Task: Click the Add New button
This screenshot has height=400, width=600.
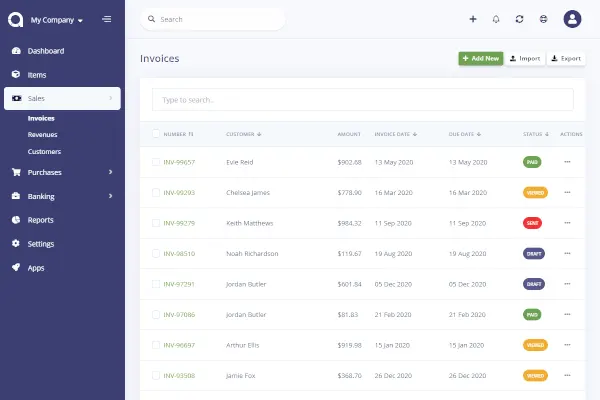Action: pyautogui.click(x=481, y=59)
